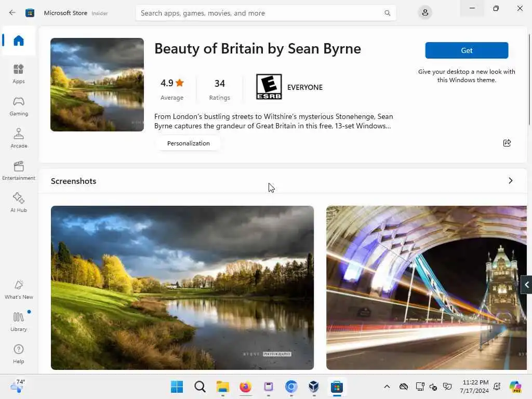Click the search magnifier icon
The image size is (532, 399).
[387, 13]
